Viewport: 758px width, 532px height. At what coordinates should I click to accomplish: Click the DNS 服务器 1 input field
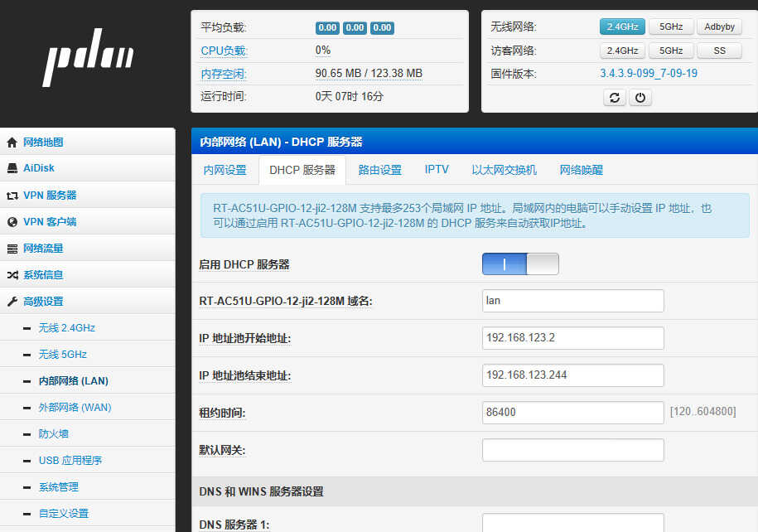coord(573,523)
